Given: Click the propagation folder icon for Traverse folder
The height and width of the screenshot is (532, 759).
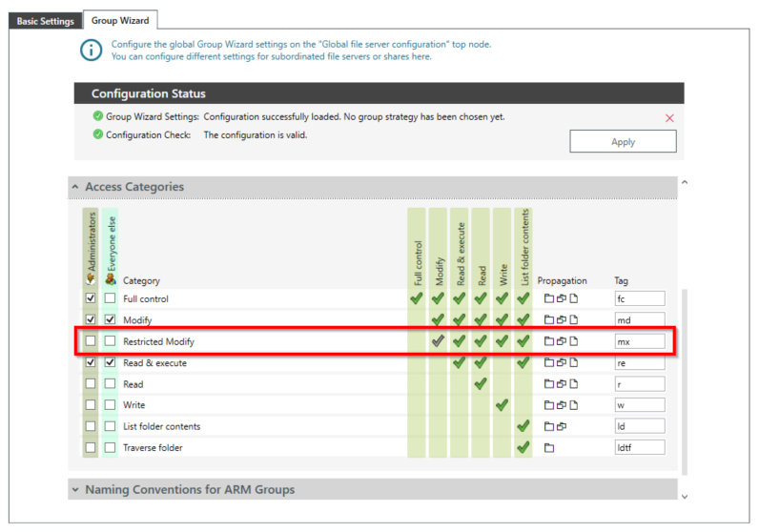Looking at the screenshot, I should pyautogui.click(x=549, y=448).
